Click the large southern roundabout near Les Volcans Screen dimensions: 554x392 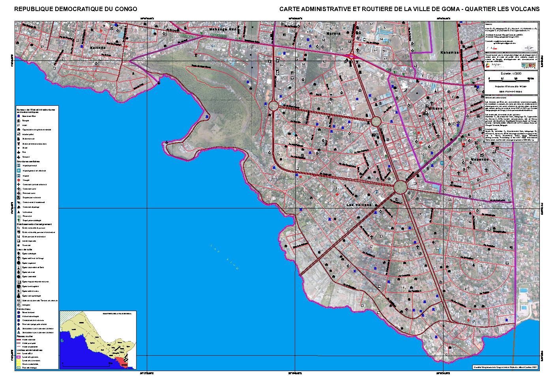point(401,187)
